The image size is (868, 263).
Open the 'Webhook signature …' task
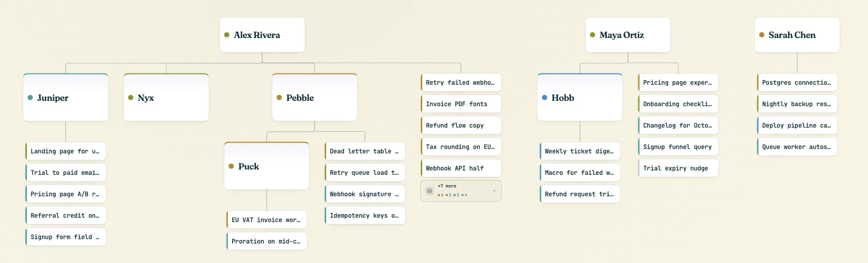click(x=365, y=194)
